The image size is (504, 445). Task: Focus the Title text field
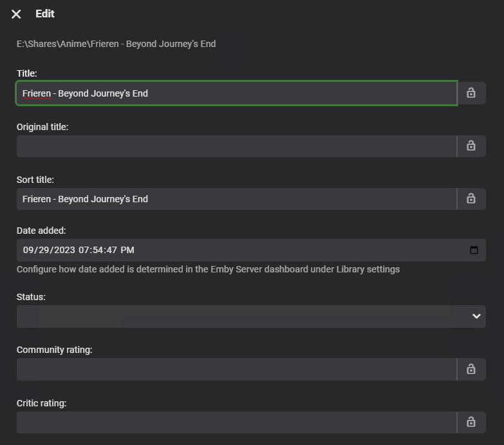(x=236, y=93)
